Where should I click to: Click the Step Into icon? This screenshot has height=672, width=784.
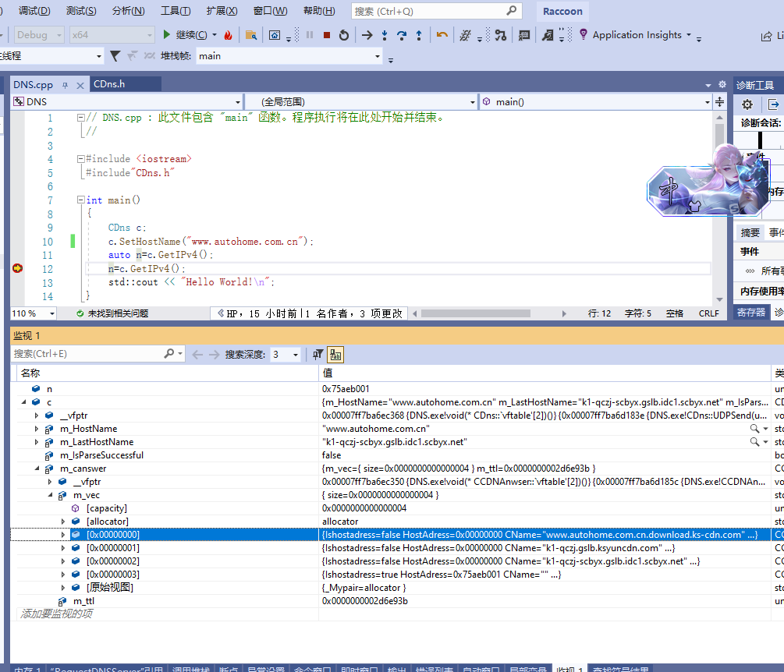(385, 35)
